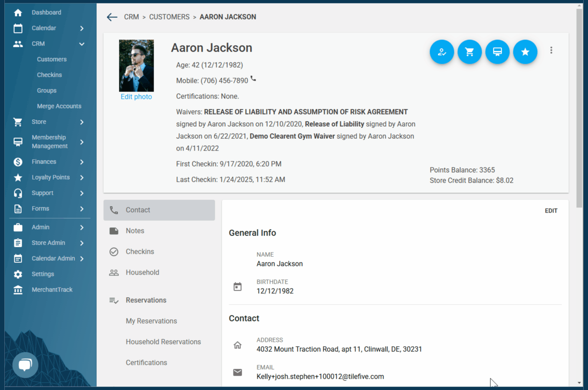Click the vertical page scrollbar
Screen dimensions: 588x390
[579, 108]
